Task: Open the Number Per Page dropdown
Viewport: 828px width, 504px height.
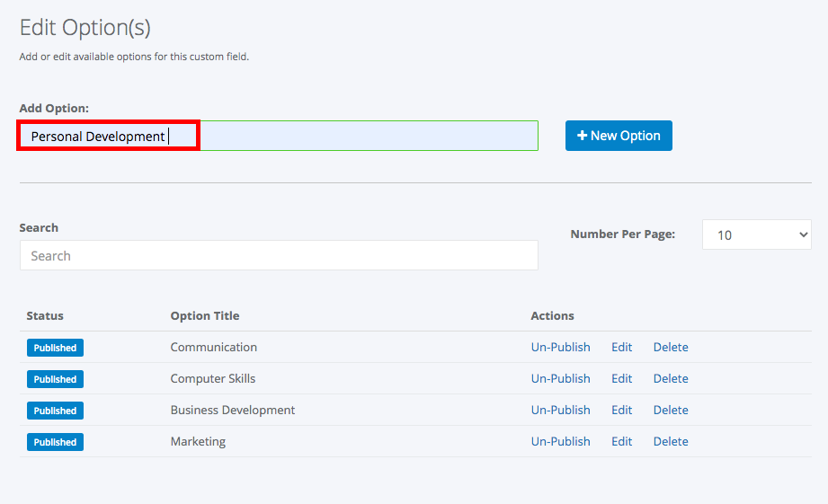Action: 757,234
